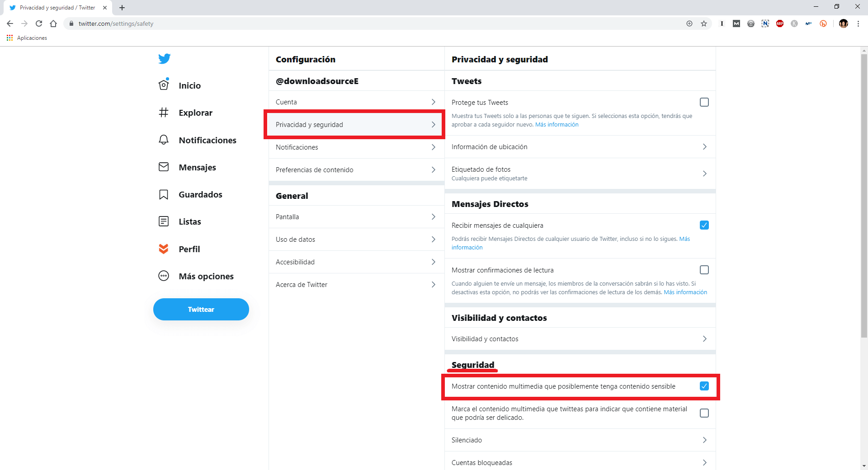Go to Mensajes in the sidebar

[x=187, y=167]
